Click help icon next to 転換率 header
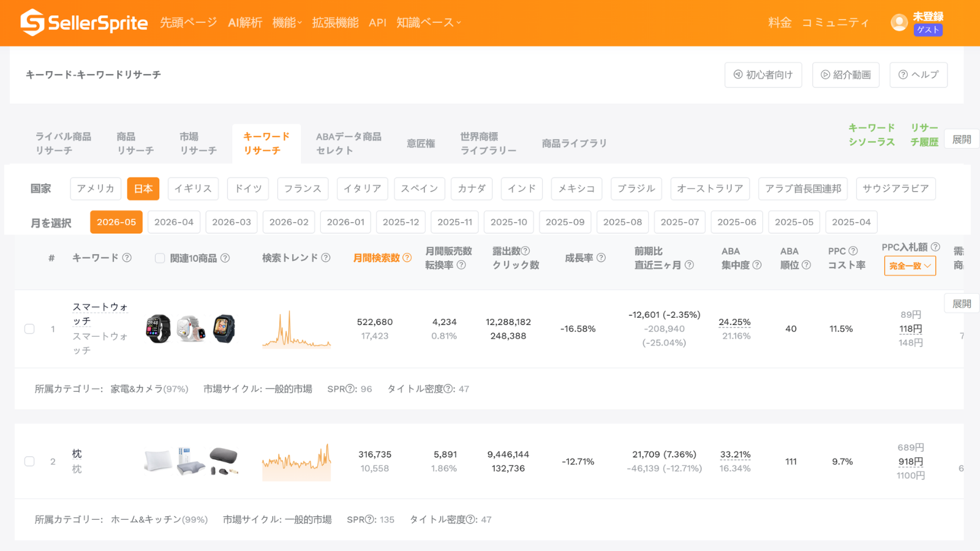The width and height of the screenshot is (980, 551). pos(461,265)
